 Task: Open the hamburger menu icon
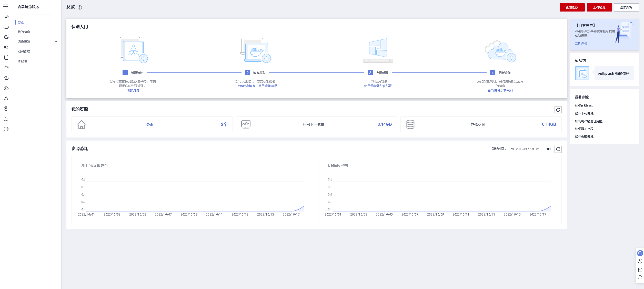pos(6,5)
